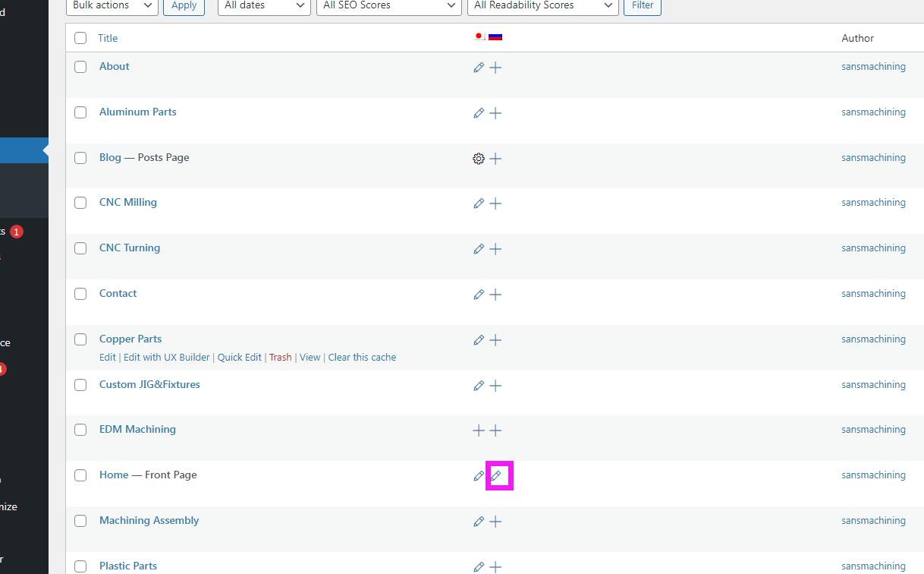Tick the Custom JIG&Fixtures checkbox
The image size is (924, 574).
click(80, 385)
